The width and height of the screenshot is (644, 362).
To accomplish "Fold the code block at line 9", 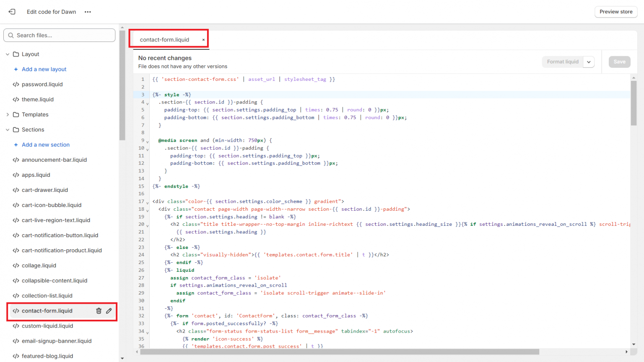I will [148, 142].
